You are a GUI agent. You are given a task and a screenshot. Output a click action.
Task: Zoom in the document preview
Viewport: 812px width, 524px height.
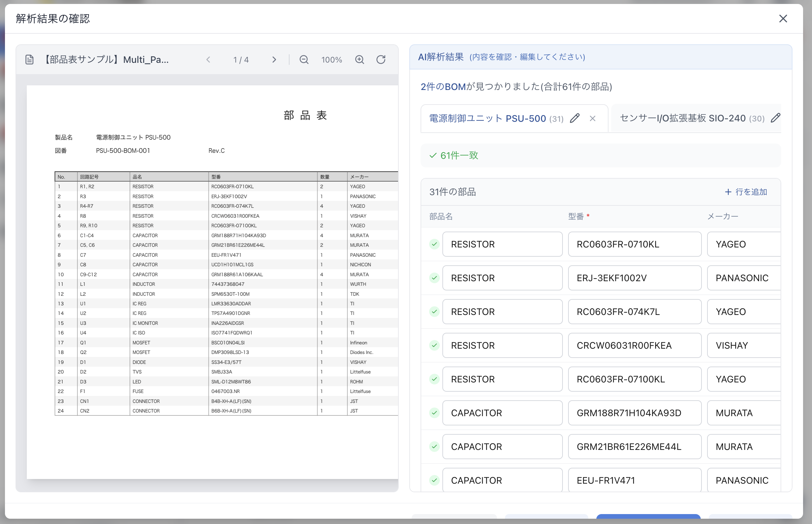[x=360, y=60]
